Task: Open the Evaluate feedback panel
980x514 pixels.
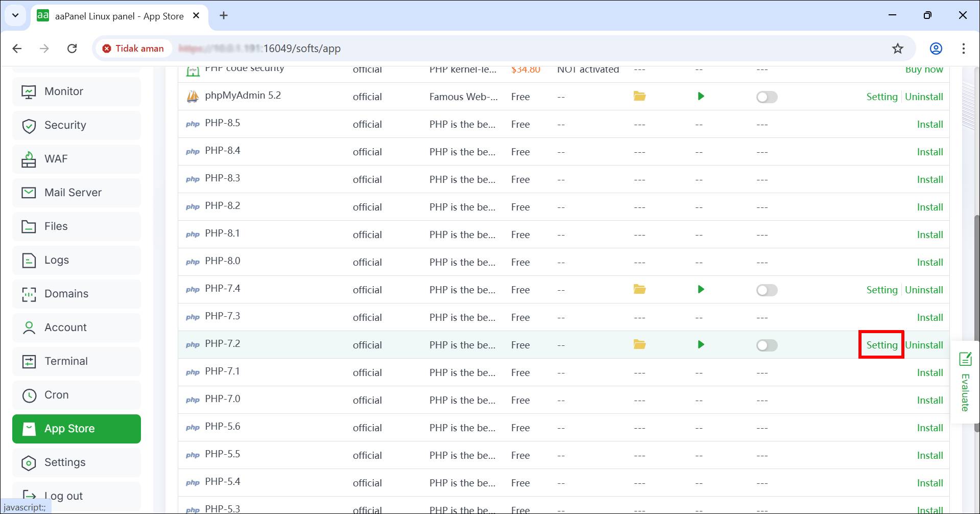Action: click(965, 382)
